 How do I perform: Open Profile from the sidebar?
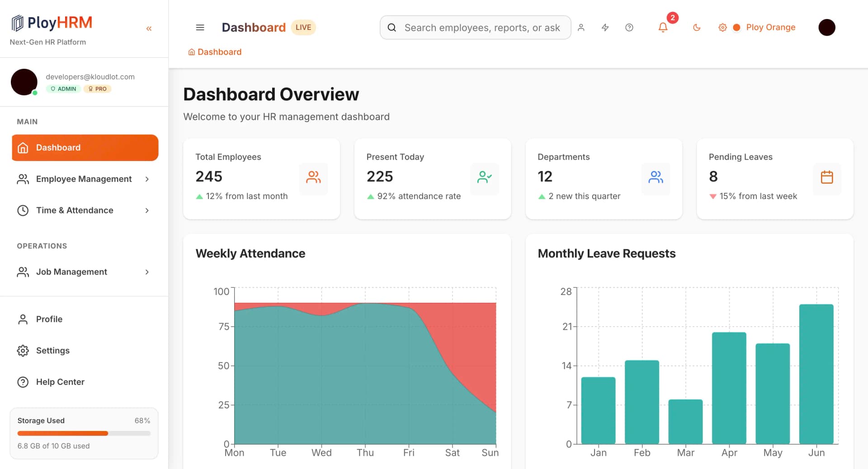coord(49,319)
